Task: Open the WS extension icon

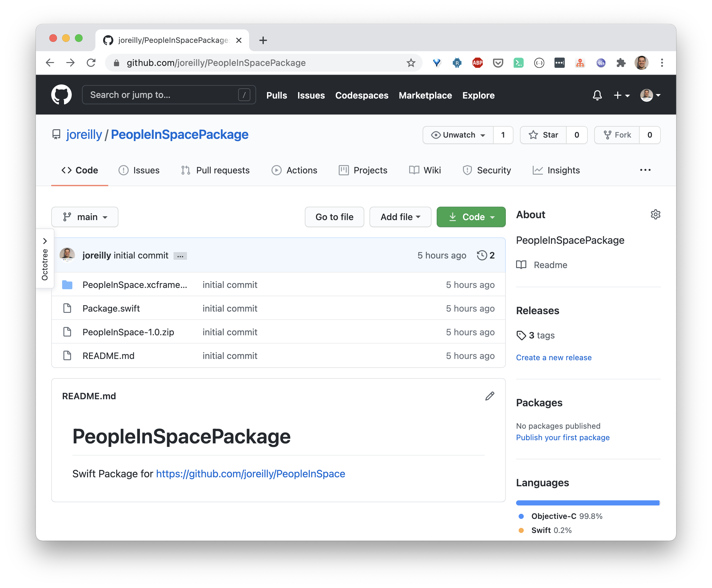Action: click(601, 63)
